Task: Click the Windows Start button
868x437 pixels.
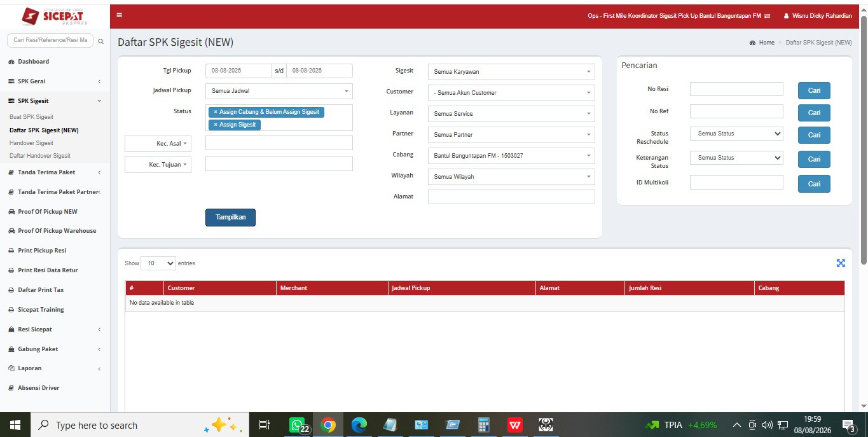Action: tap(15, 425)
